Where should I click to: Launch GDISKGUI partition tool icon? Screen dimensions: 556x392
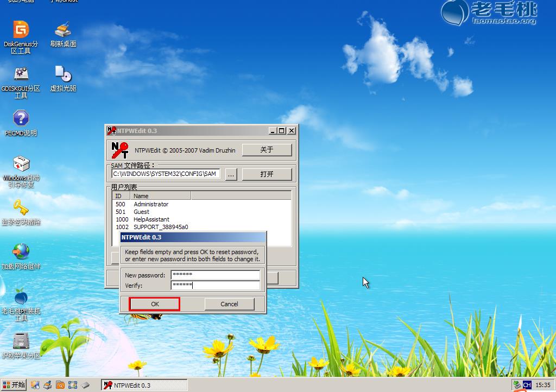pos(21,74)
